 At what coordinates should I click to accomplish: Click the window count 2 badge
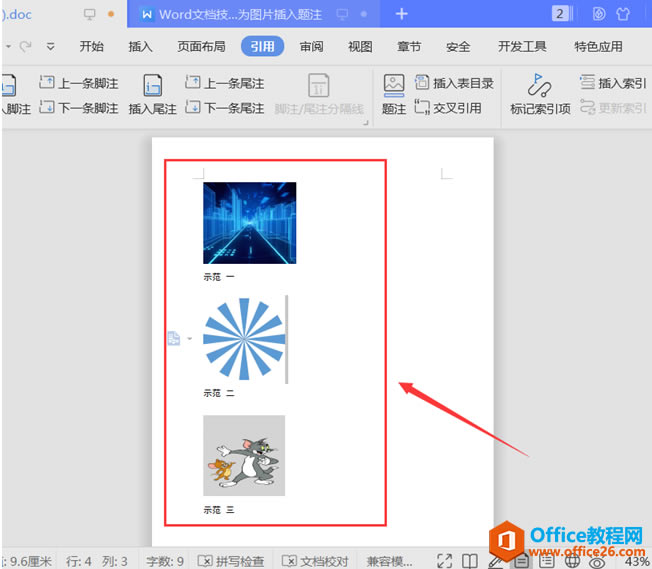click(560, 14)
